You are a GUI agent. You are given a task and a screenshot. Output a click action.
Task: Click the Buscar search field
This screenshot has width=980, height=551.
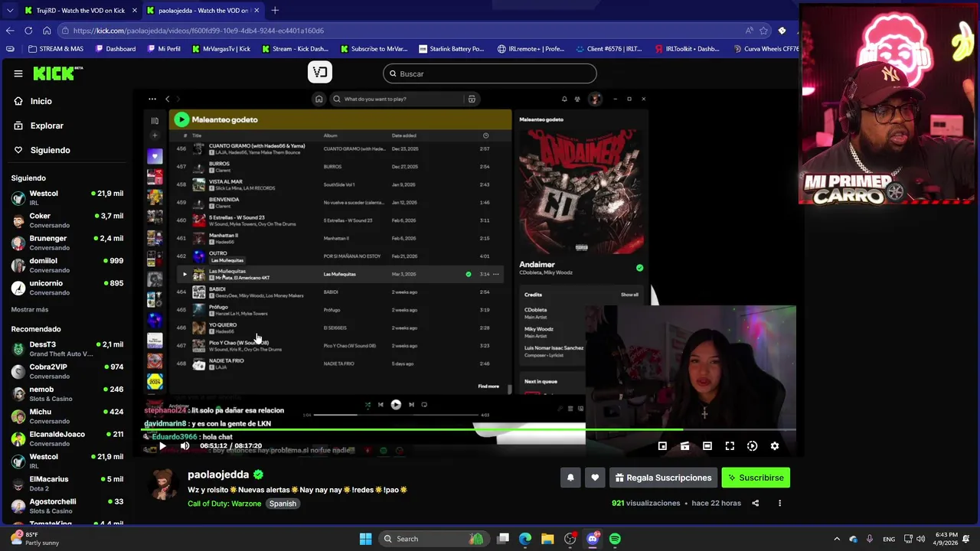(x=490, y=73)
